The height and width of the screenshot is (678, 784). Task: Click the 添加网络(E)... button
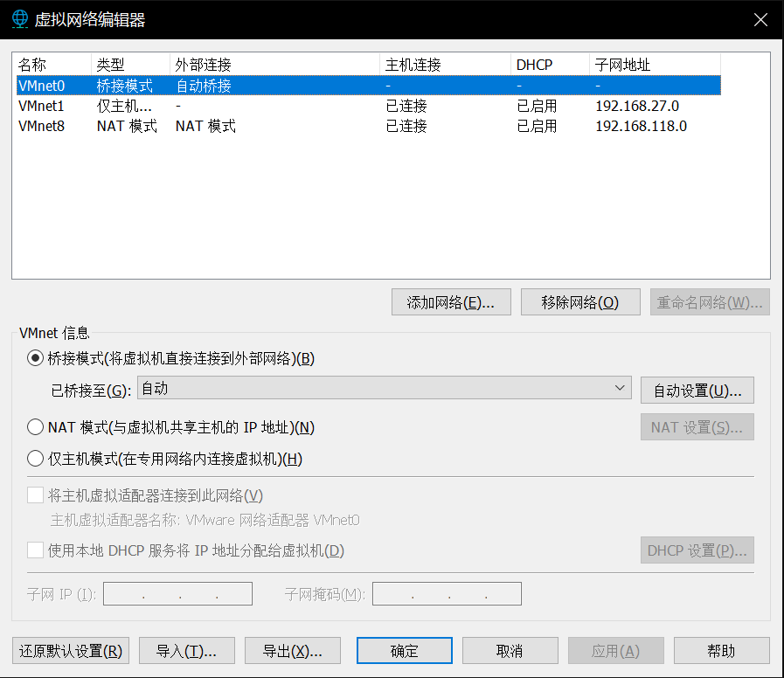(451, 302)
